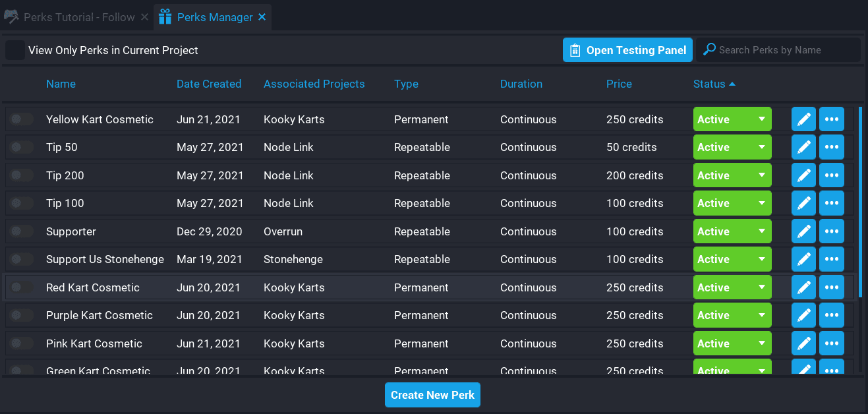Edit the Support Us Stonehenge perk
This screenshot has height=414, width=868.
pyautogui.click(x=803, y=259)
